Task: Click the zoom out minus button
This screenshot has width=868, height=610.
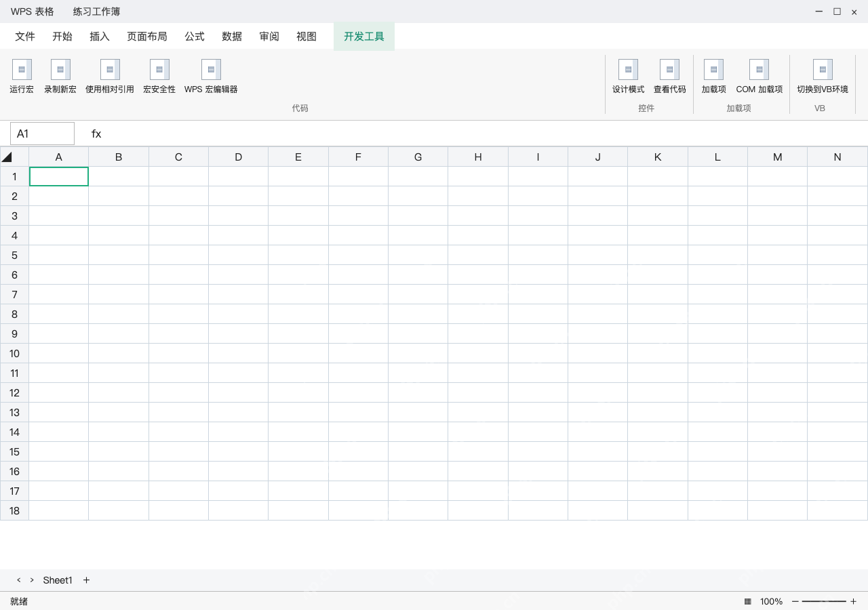Action: (795, 601)
